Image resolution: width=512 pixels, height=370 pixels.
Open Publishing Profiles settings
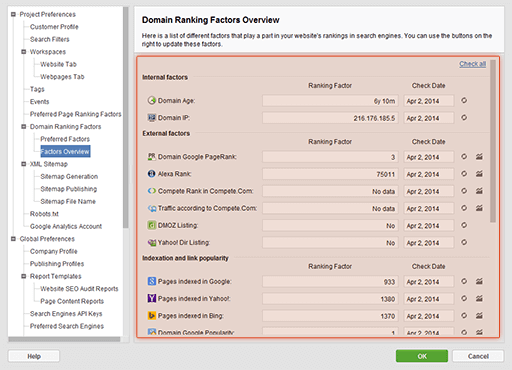pyautogui.click(x=57, y=264)
